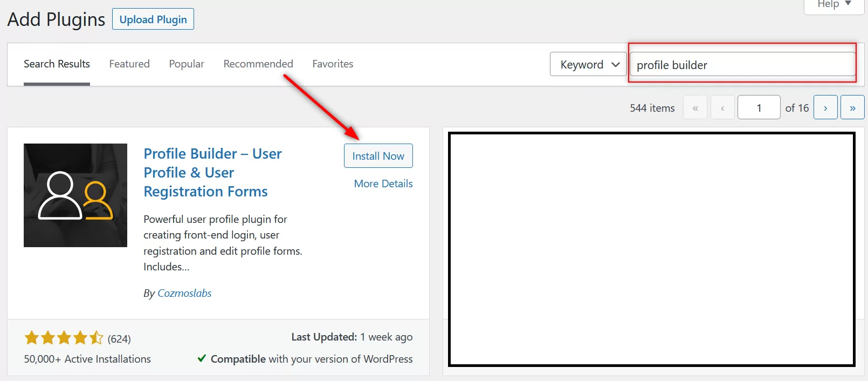Open the Popular plugins tab
The height and width of the screenshot is (381, 868).
[x=187, y=64]
